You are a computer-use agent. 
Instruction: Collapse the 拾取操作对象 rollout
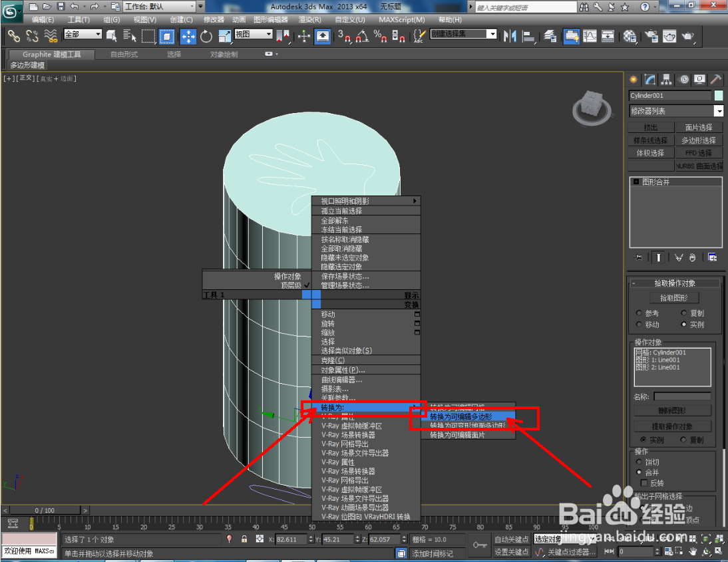675,283
